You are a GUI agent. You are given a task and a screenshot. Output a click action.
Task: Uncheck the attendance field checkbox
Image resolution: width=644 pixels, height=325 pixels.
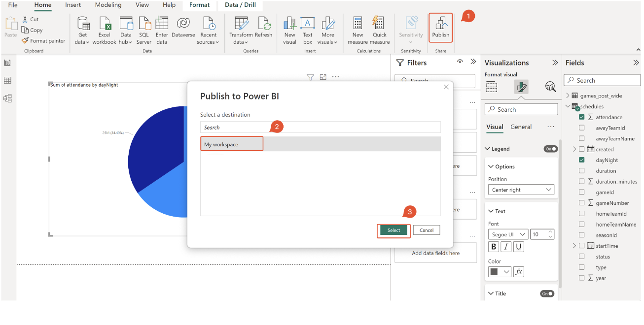581,117
